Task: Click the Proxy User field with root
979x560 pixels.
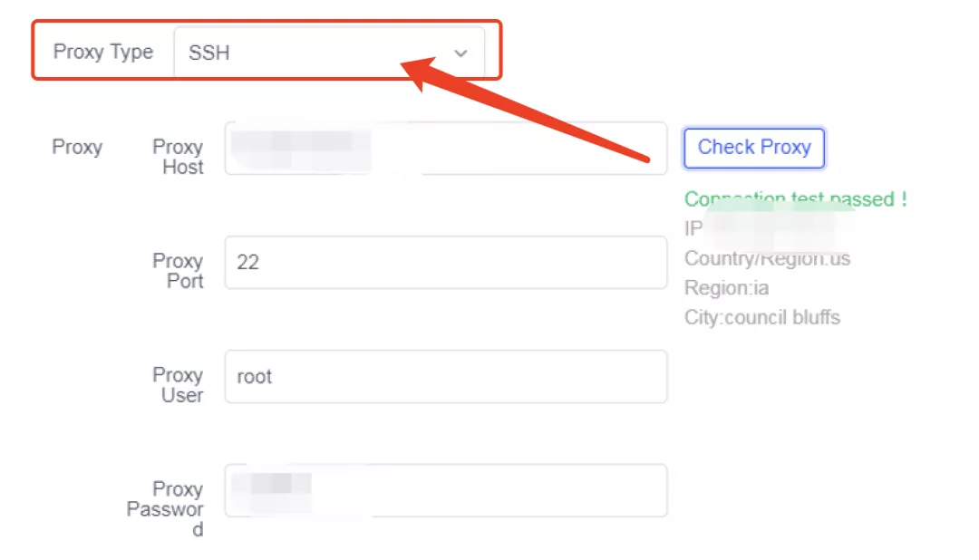Action: pos(446,376)
